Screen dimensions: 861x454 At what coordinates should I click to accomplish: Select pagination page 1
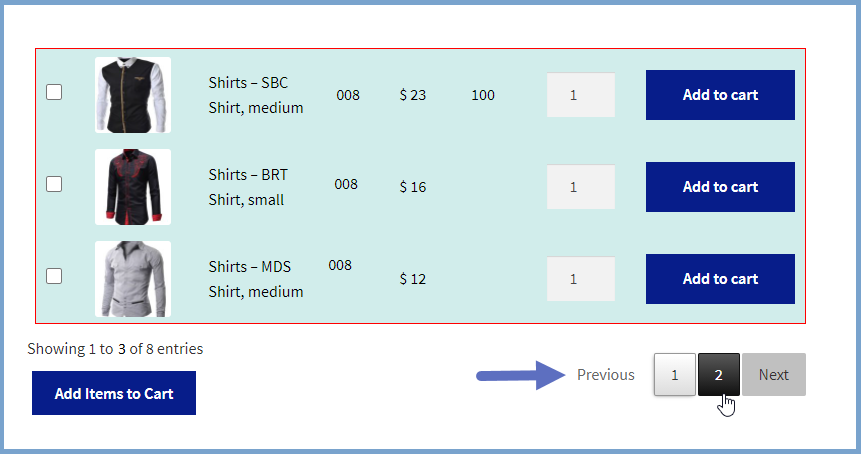(x=675, y=374)
